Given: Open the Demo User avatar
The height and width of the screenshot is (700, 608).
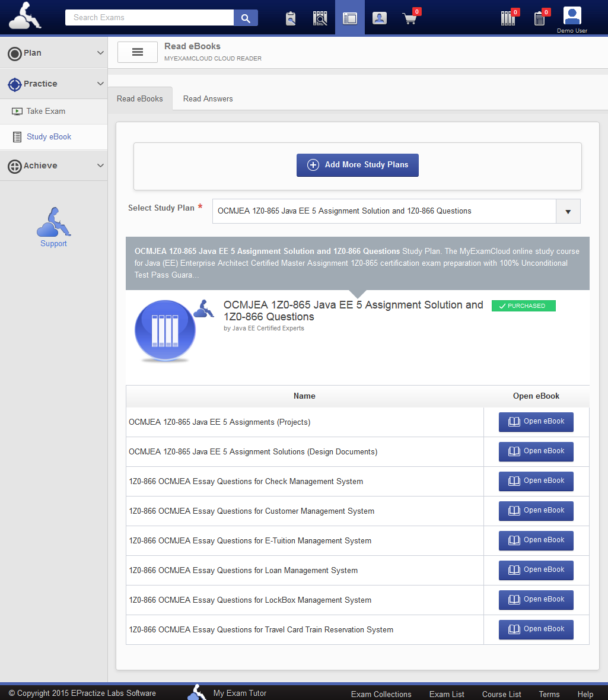Looking at the screenshot, I should [572, 17].
